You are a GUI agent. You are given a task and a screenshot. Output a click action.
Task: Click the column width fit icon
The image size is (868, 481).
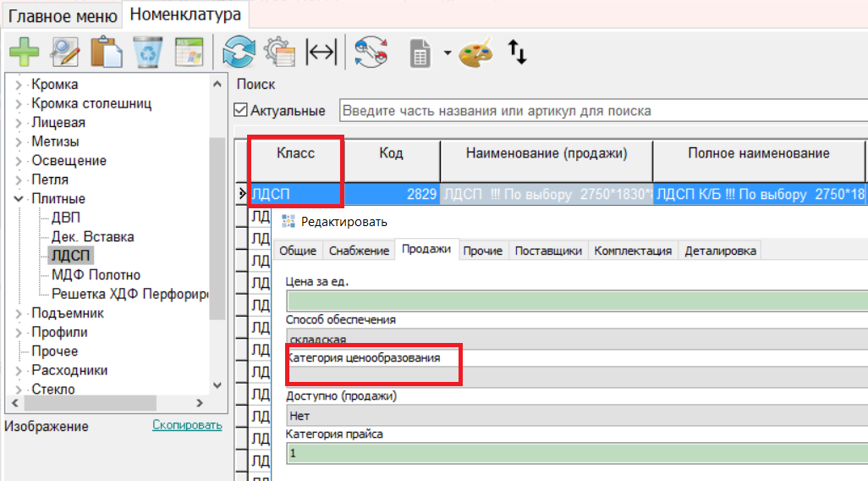click(x=321, y=53)
